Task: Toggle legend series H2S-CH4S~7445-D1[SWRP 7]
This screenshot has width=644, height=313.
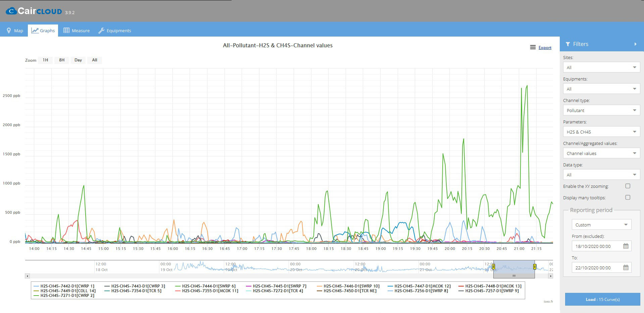Action: click(276, 286)
